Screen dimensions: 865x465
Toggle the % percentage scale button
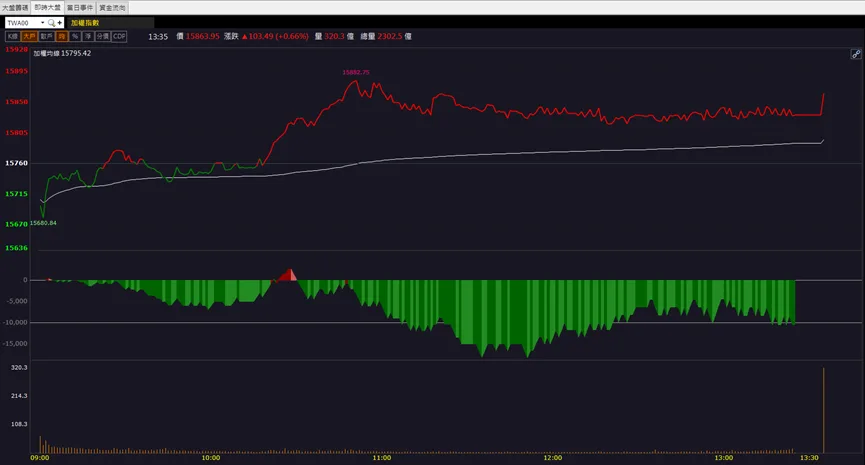tap(75, 36)
